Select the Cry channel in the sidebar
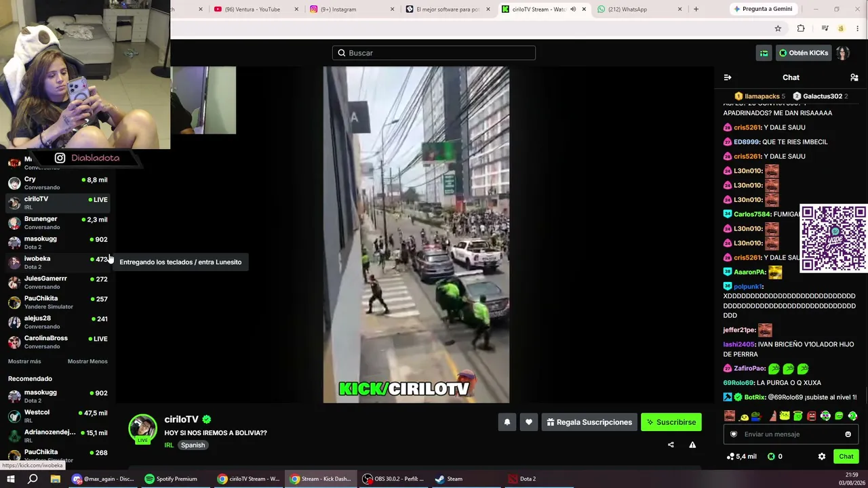868x488 pixels. tap(58, 183)
